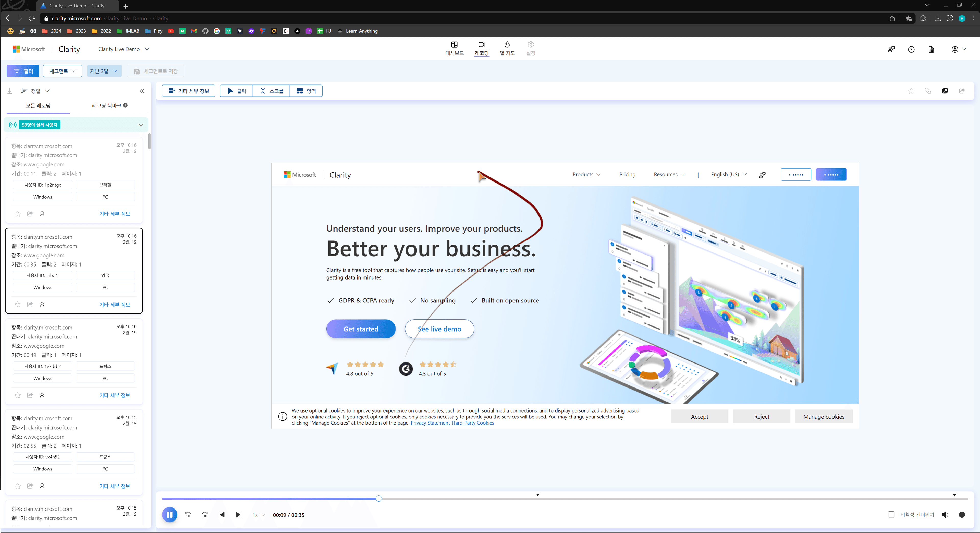The width and height of the screenshot is (980, 533).
Task: Open 지난 3일 date range dropdown
Action: point(104,71)
